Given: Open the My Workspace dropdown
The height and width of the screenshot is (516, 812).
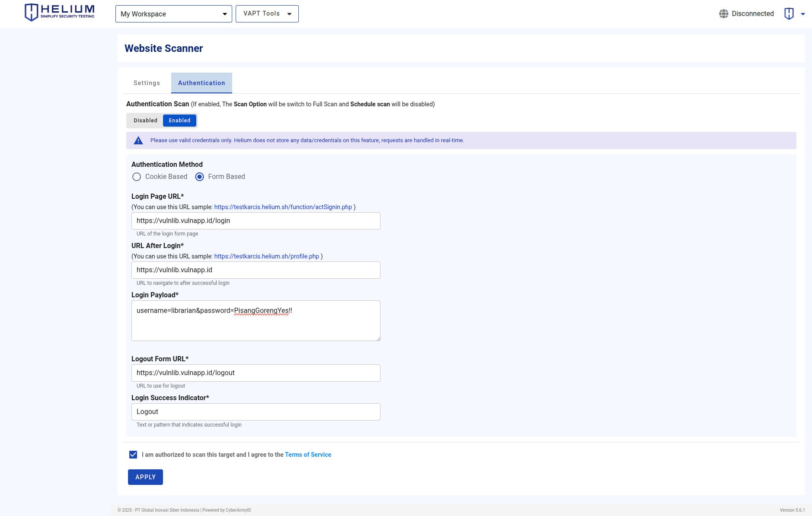Looking at the screenshot, I should (173, 14).
